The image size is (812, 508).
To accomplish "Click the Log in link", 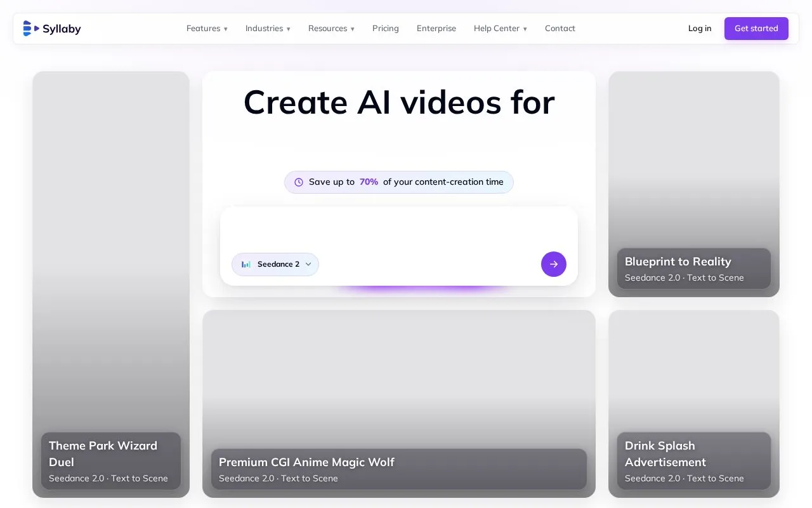I will pyautogui.click(x=700, y=29).
